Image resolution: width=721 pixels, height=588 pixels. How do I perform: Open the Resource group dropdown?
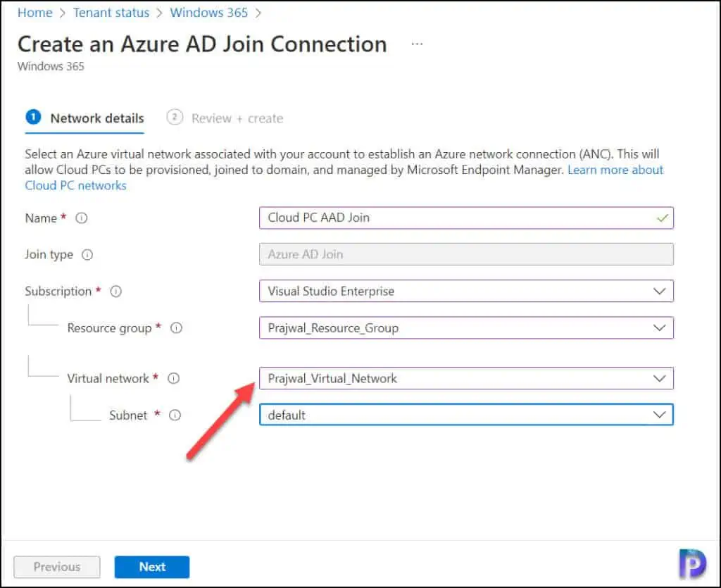coord(466,327)
